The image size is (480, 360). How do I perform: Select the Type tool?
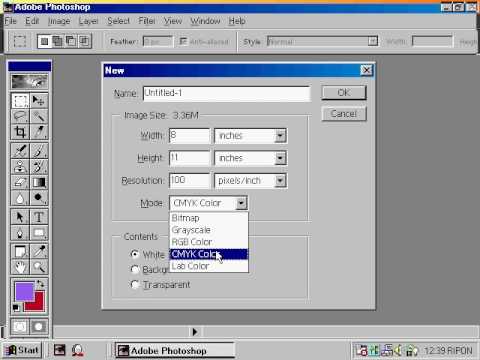coord(39,217)
